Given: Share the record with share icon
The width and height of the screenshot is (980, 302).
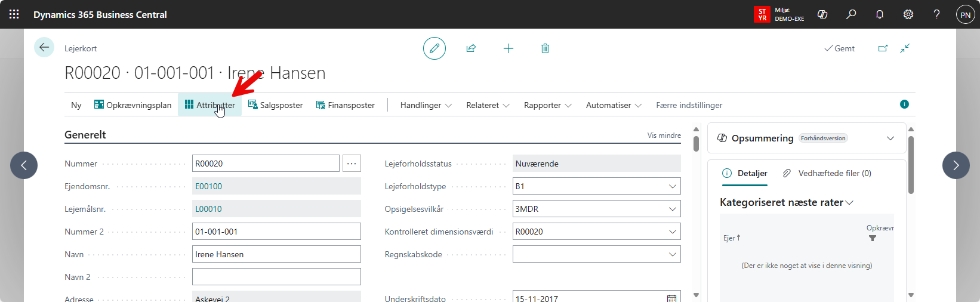Looking at the screenshot, I should 471,48.
